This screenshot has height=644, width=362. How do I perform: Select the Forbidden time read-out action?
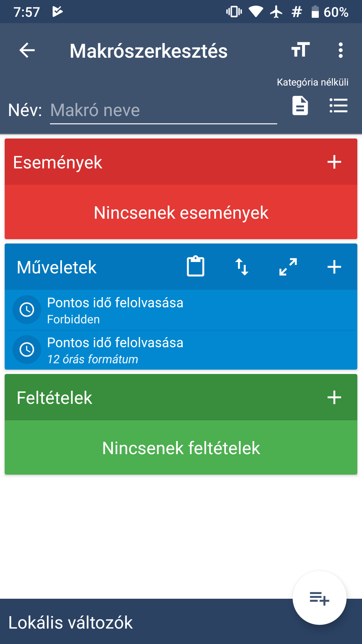pyautogui.click(x=181, y=310)
